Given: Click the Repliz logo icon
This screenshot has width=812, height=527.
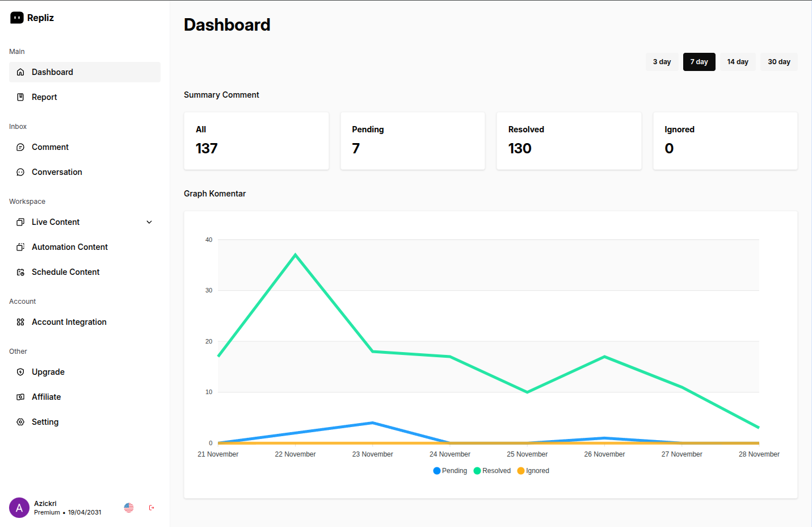Looking at the screenshot, I should 17,18.
